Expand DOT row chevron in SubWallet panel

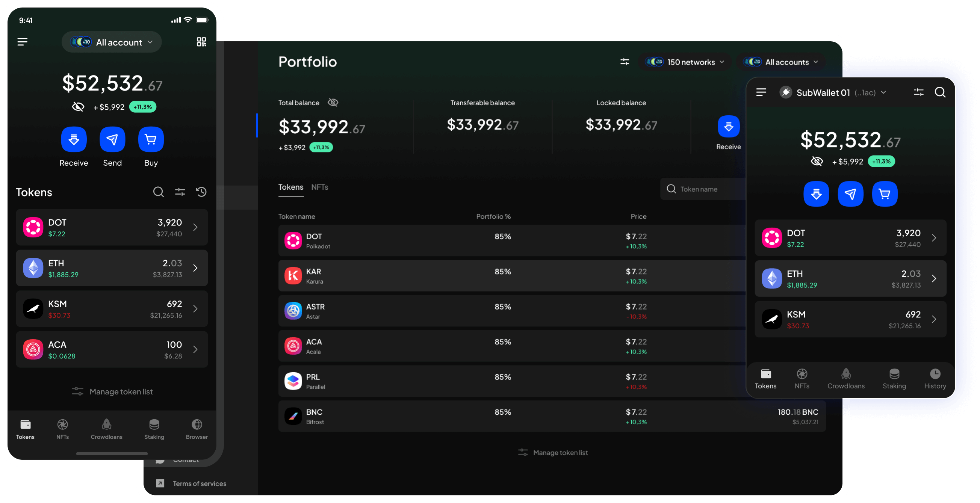(x=935, y=238)
